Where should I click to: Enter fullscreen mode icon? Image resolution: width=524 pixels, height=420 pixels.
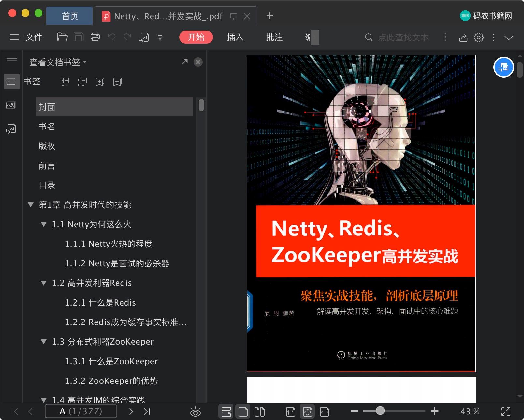pyautogui.click(x=506, y=412)
